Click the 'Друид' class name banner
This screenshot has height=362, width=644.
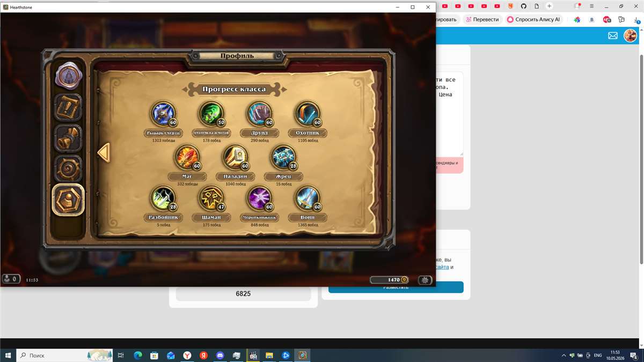pos(259,133)
